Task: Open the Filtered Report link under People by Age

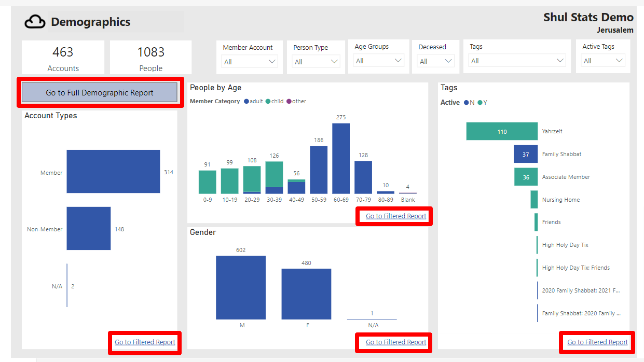Action: pyautogui.click(x=394, y=216)
